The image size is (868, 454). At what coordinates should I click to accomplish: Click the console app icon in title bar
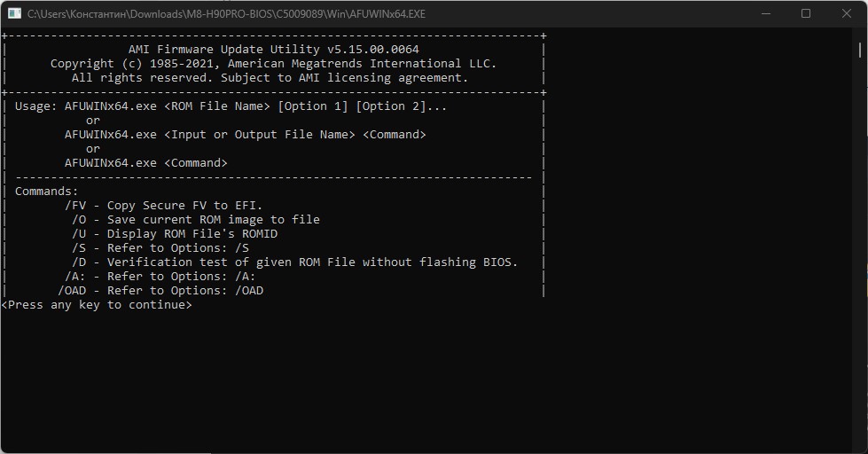[x=13, y=14]
